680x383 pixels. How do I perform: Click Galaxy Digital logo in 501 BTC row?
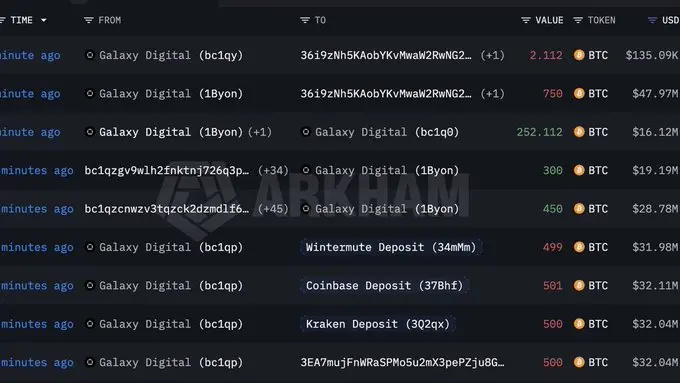point(90,285)
